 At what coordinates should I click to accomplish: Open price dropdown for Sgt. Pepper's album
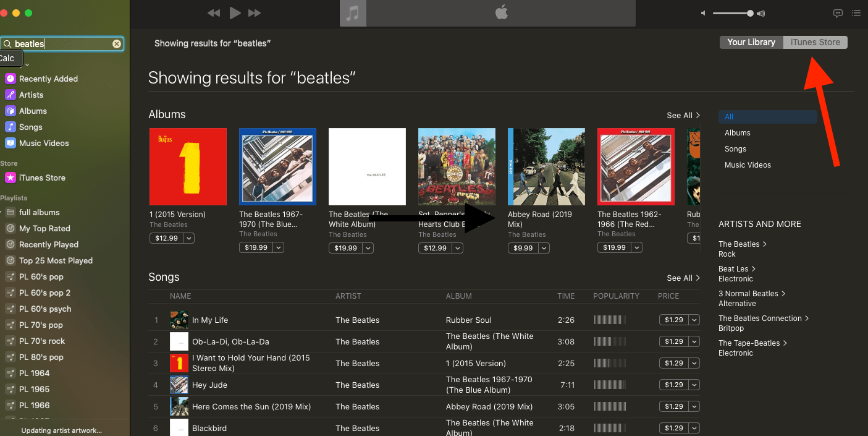tap(458, 248)
